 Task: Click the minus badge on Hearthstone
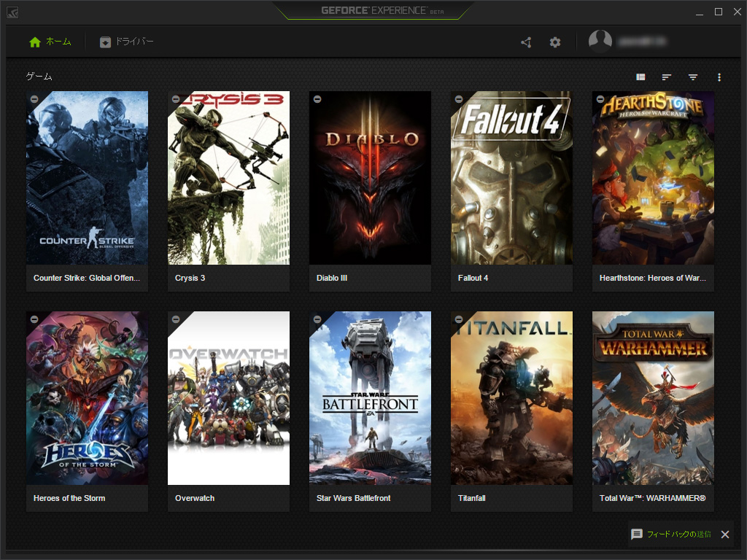click(600, 99)
